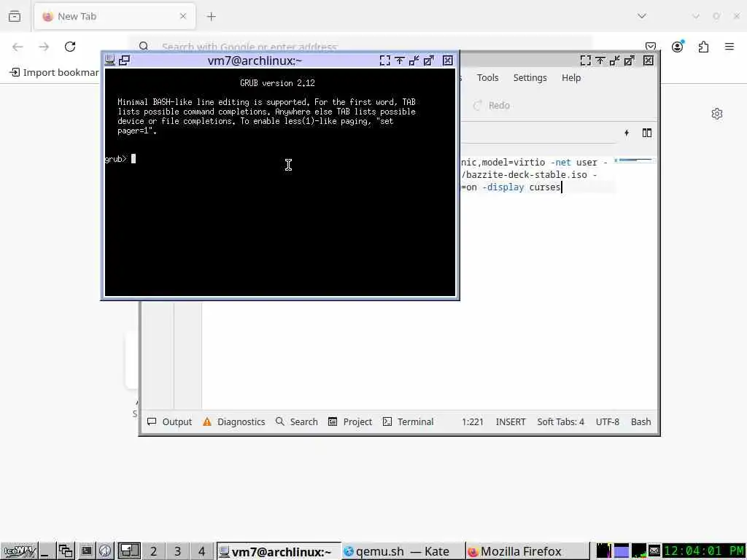747x560 pixels.
Task: Toggle the Output panel in Kate
Action: pyautogui.click(x=169, y=422)
